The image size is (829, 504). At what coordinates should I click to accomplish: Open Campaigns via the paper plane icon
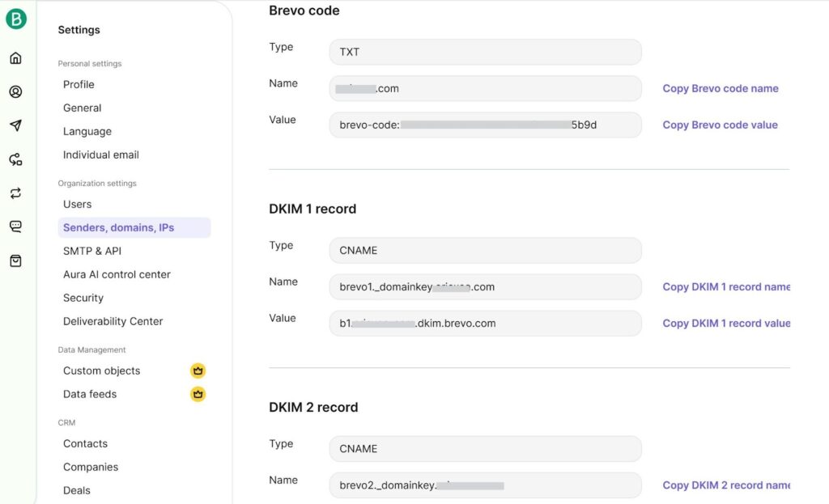(15, 125)
